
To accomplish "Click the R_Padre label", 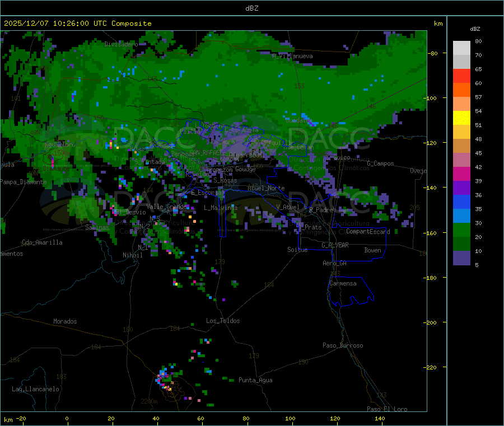I will coord(321,210).
